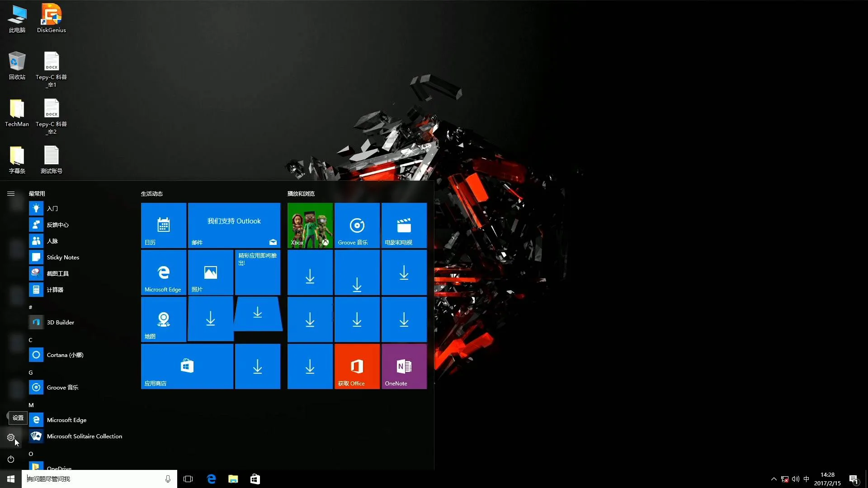The height and width of the screenshot is (488, 868).
Task: Open the Maps tile (地图)
Action: coord(164,319)
